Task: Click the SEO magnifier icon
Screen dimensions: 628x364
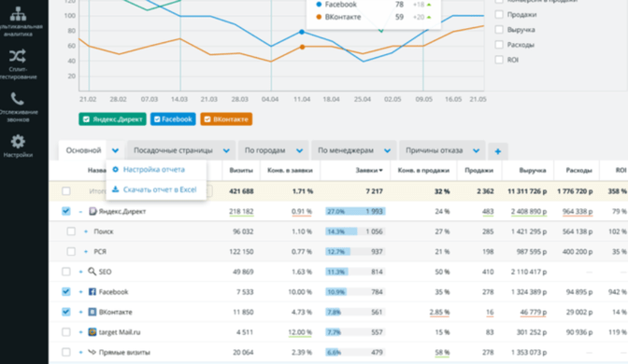Action: (93, 272)
